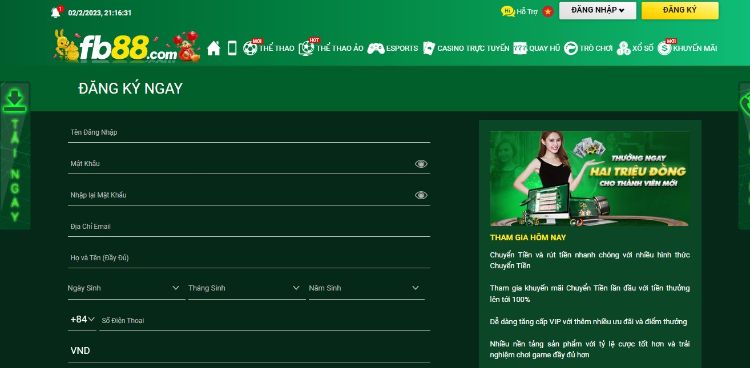Viewport: 750px width, 368px height.
Task: Click the Thể Thao Ảo virtual sports icon
Action: click(x=306, y=48)
